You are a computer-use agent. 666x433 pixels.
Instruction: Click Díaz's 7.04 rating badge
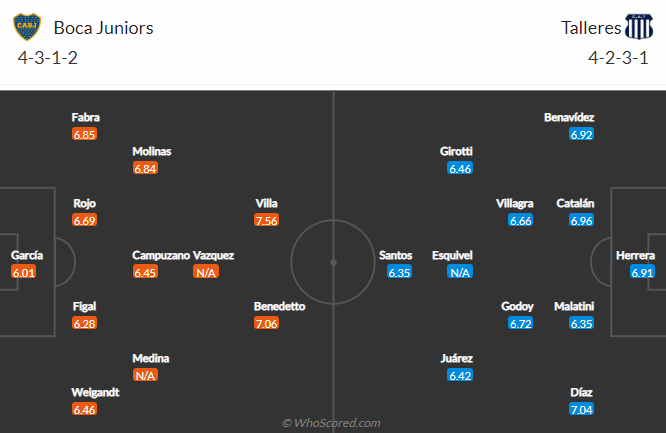click(x=581, y=410)
